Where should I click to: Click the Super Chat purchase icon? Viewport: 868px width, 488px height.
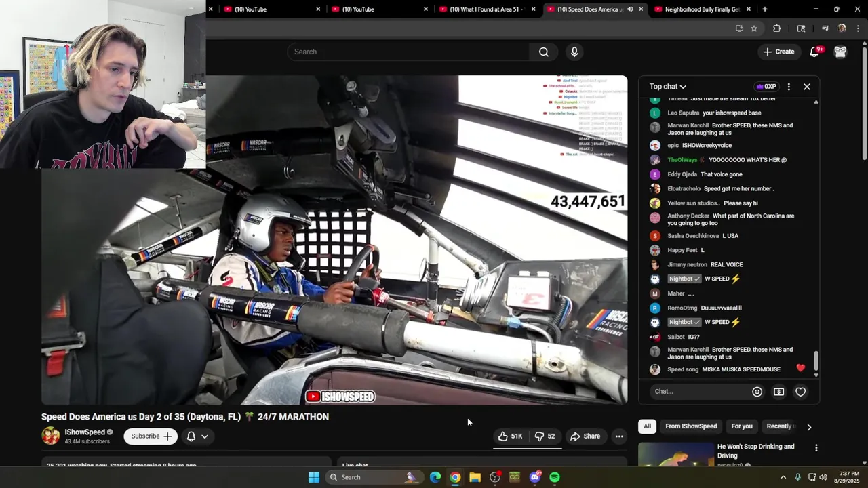pos(778,392)
